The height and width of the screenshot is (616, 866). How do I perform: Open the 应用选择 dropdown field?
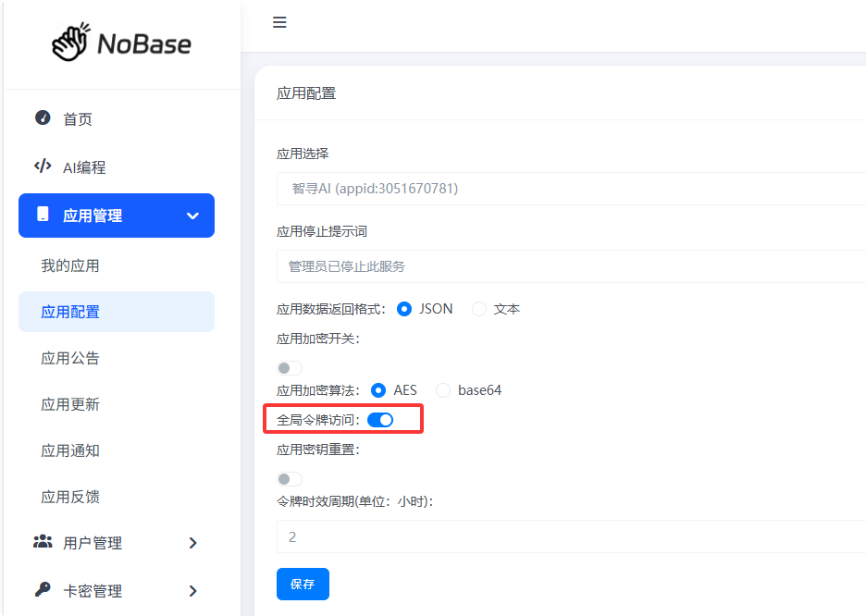point(570,189)
